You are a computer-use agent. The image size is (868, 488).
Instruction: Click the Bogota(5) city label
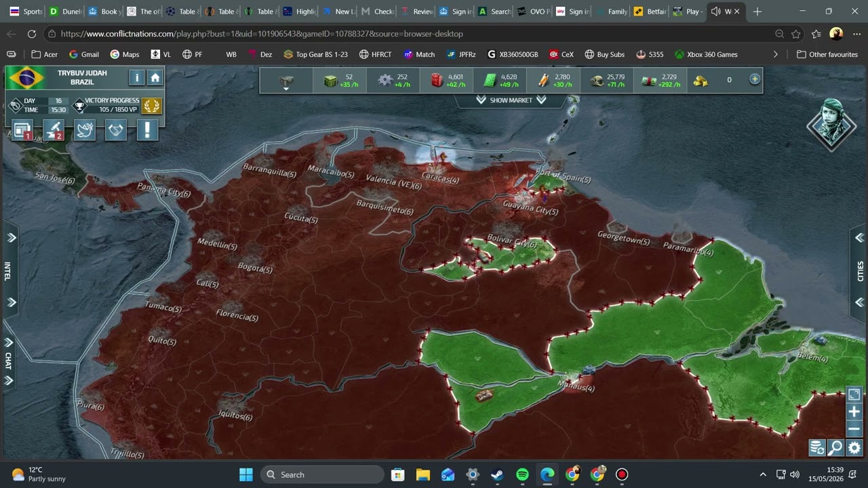coord(255,268)
